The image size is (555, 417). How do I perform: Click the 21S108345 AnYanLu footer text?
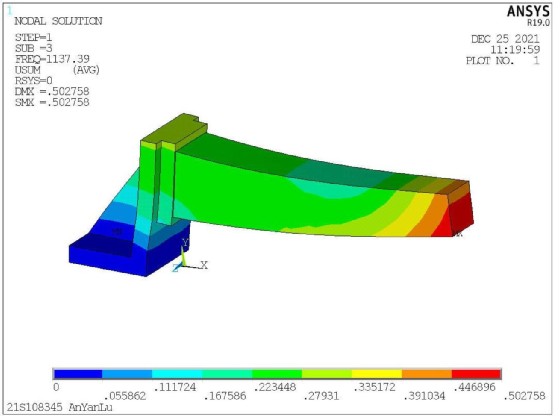click(x=59, y=407)
